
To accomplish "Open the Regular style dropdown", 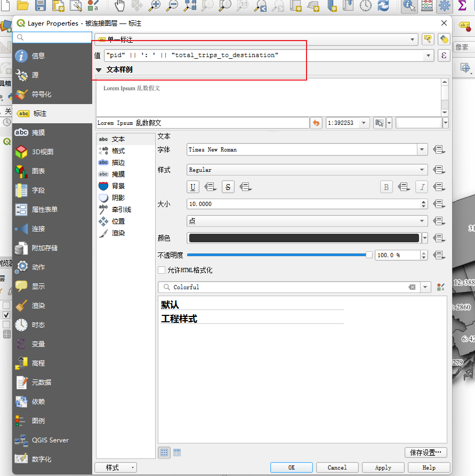I will (307, 170).
